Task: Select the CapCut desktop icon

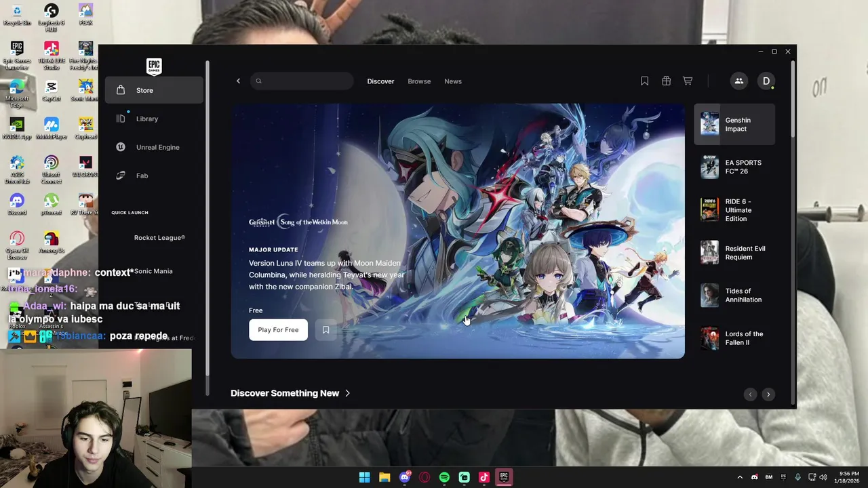Action: click(x=51, y=91)
